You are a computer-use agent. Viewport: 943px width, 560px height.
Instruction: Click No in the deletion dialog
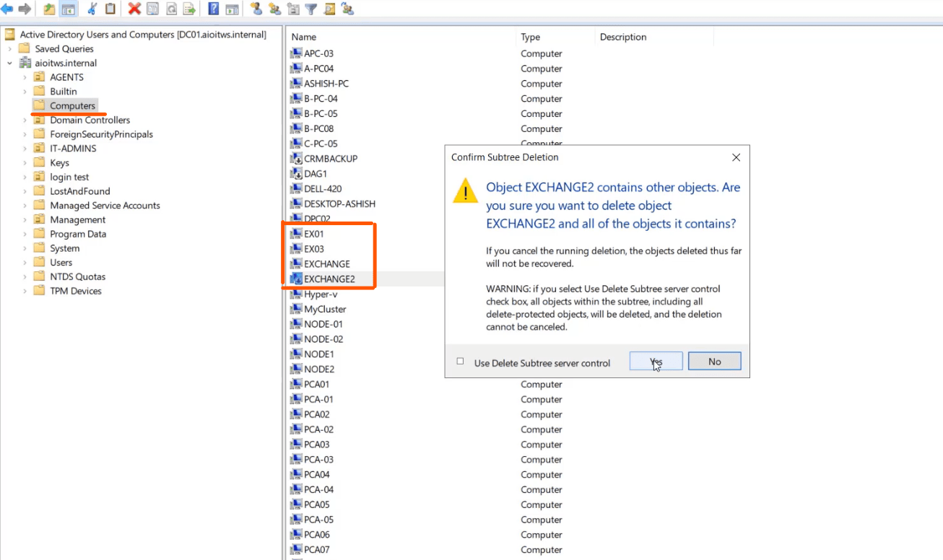tap(713, 360)
